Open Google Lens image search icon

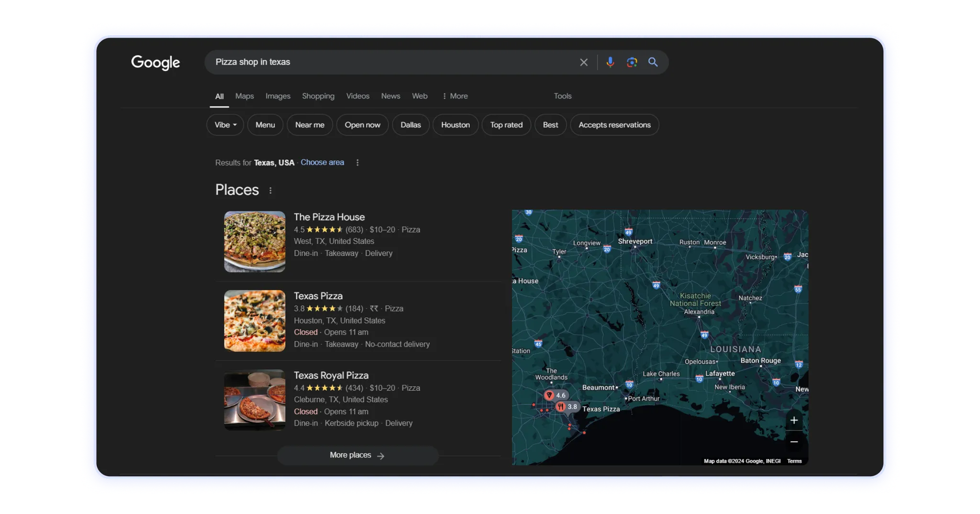click(x=632, y=62)
